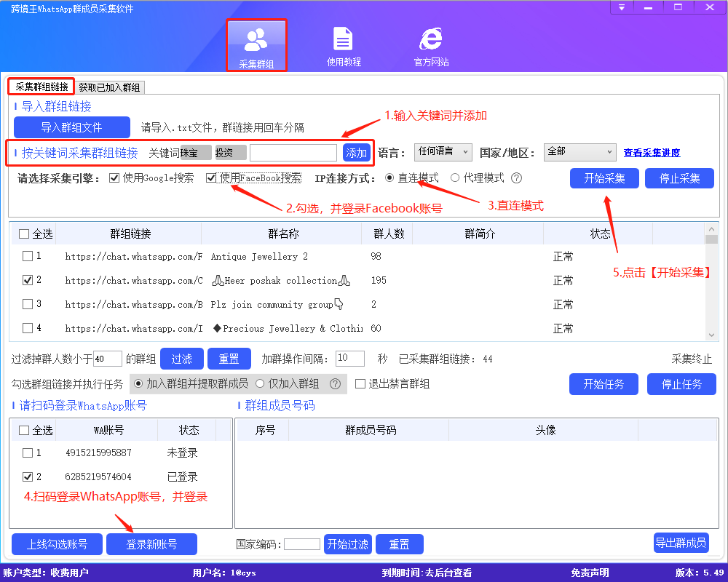Screen dimensions: 728x582
Task: Select the 采集群组链接 tab
Action: coord(41,87)
